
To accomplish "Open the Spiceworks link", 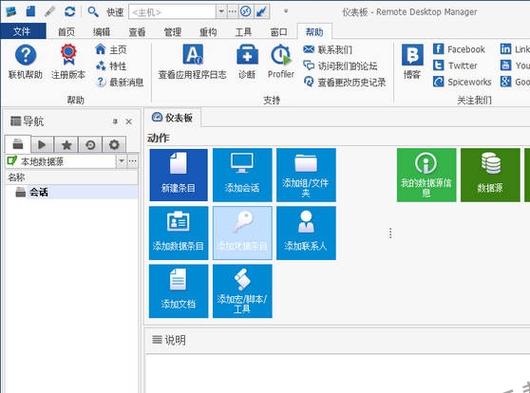I will tap(462, 82).
